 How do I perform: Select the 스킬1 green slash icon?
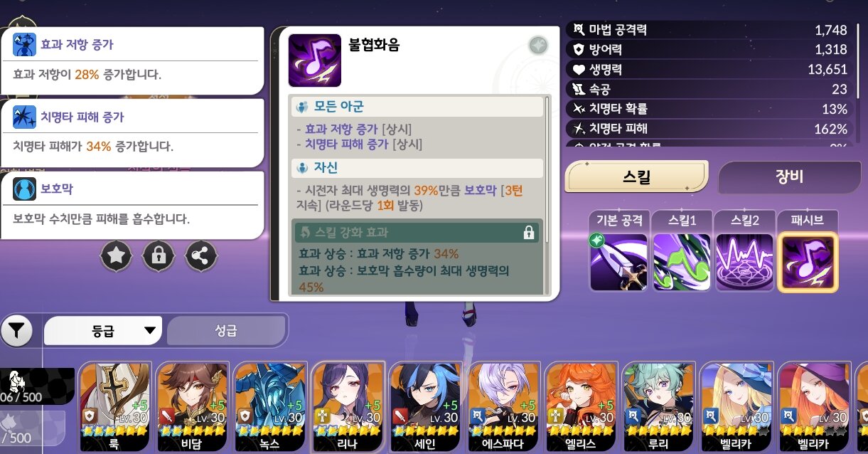(x=681, y=262)
